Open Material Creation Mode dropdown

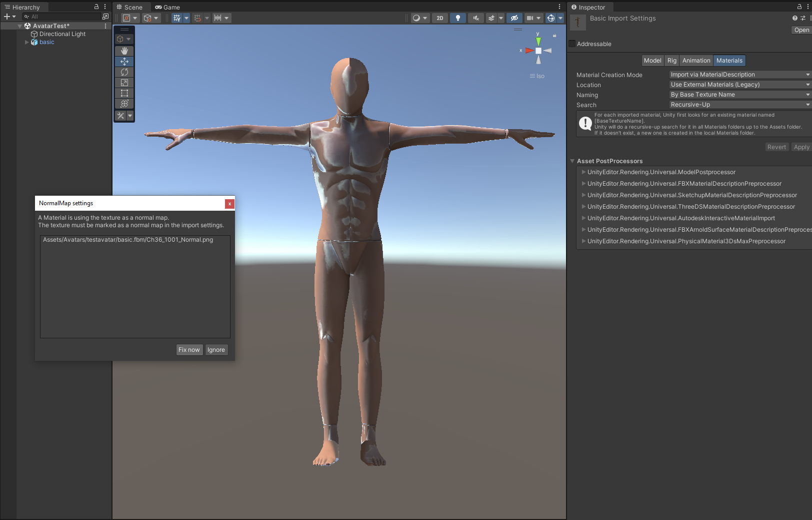pyautogui.click(x=739, y=75)
